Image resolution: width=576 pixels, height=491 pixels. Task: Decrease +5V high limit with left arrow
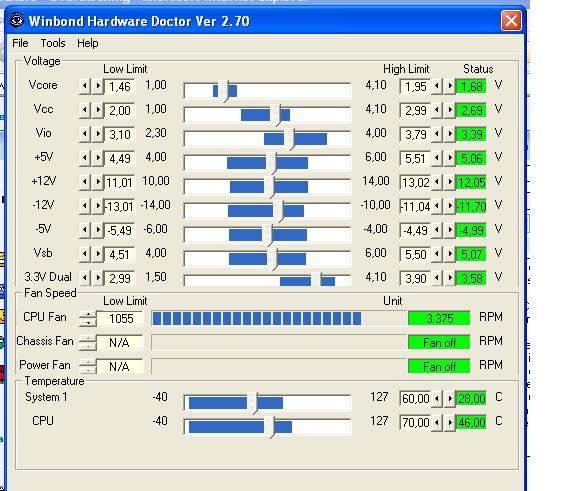[x=437, y=158]
